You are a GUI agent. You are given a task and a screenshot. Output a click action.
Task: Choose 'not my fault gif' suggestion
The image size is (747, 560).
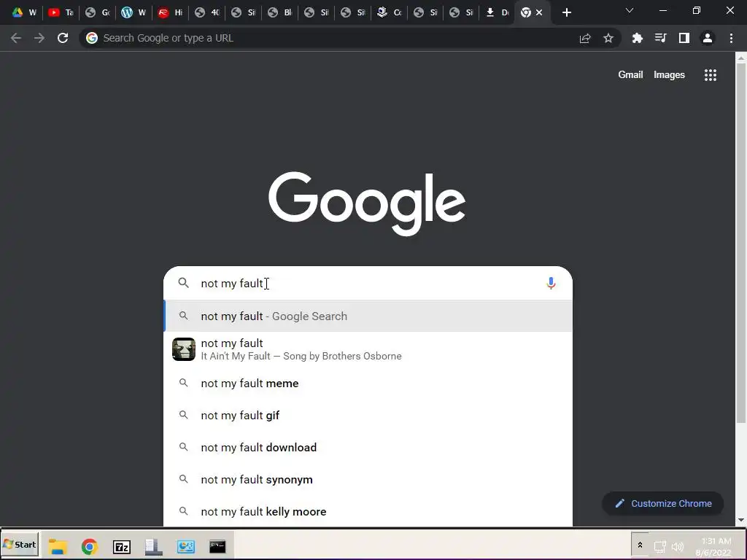point(368,415)
